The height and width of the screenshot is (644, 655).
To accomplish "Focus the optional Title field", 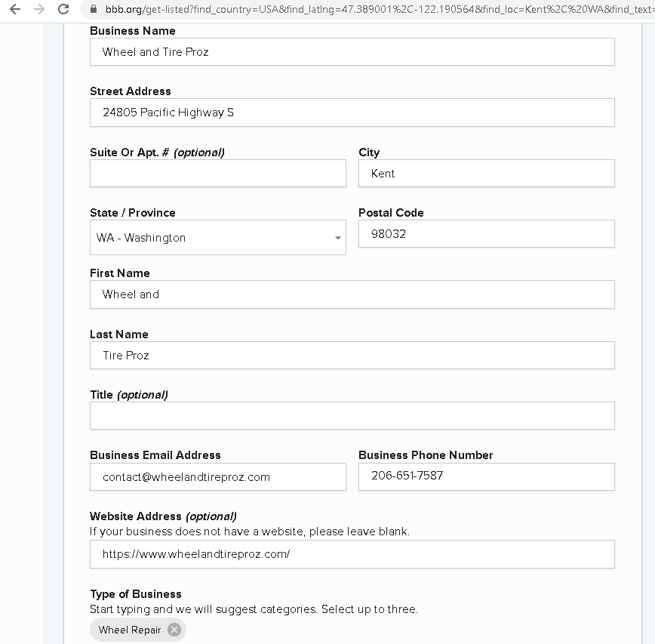I will coord(352,416).
